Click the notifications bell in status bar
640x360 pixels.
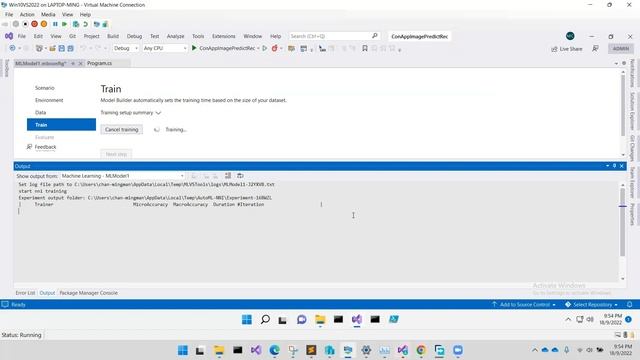[629, 304]
